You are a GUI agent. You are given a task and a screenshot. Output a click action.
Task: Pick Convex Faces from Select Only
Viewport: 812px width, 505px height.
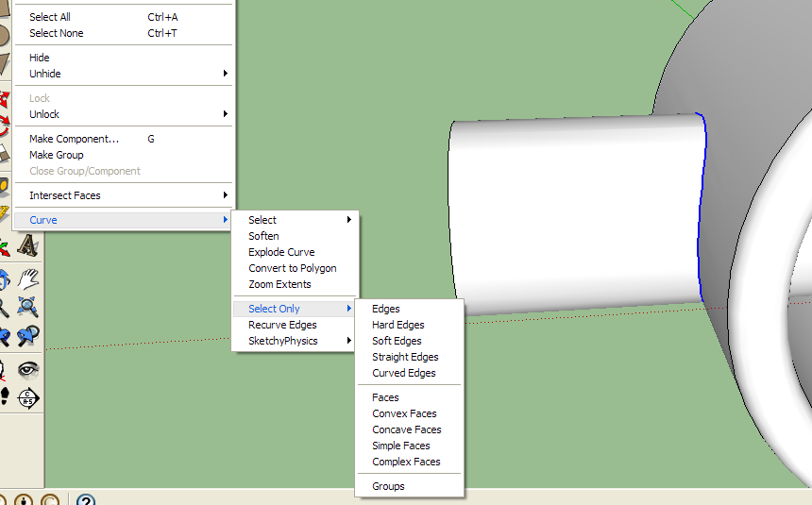pyautogui.click(x=404, y=413)
